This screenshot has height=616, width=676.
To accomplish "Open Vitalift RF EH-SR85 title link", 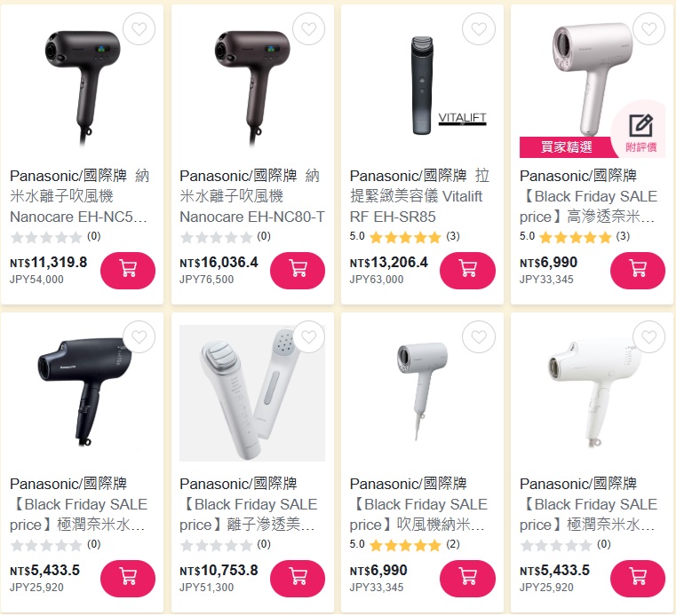I will (x=419, y=196).
